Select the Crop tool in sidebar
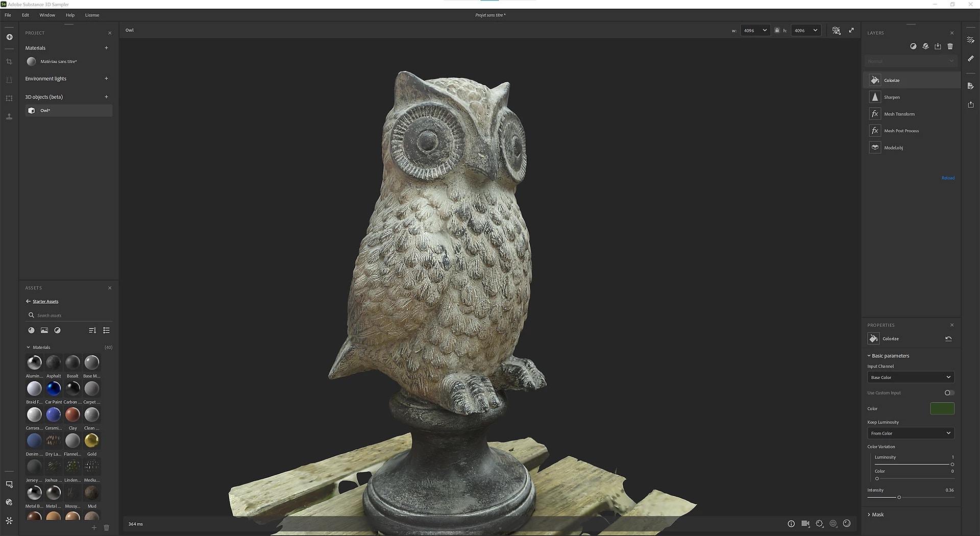980x536 pixels. (9, 62)
